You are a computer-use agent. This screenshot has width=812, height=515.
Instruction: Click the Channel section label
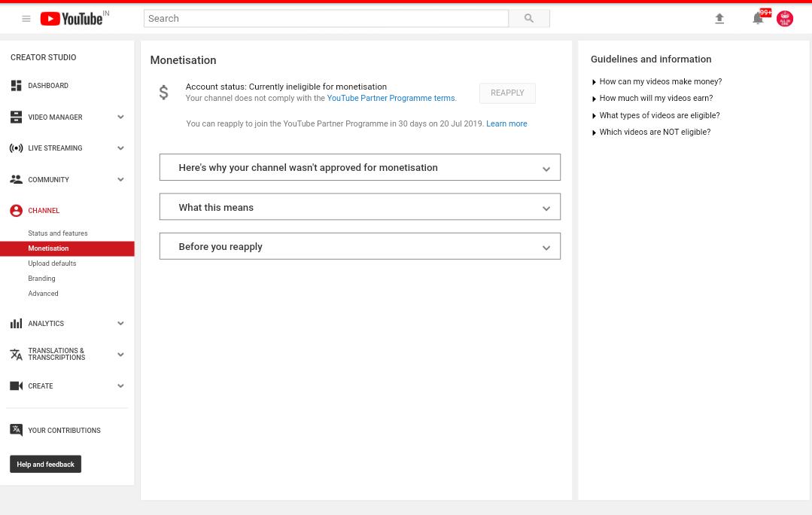(x=44, y=210)
